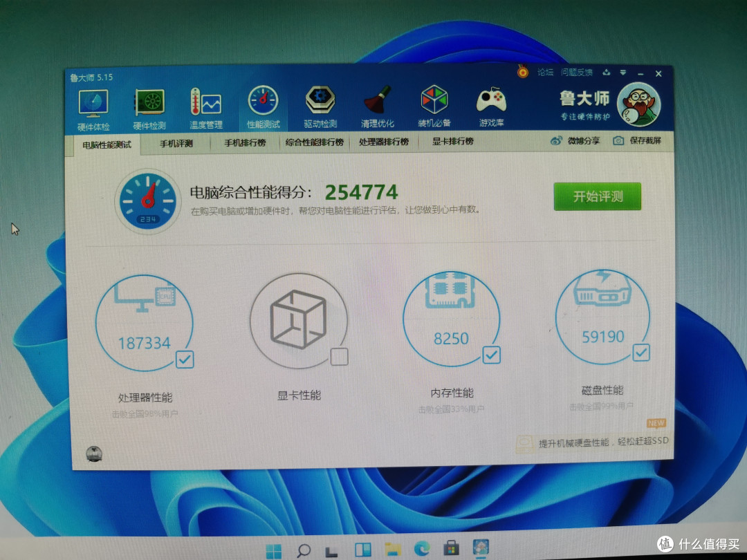Click the 鲁大师 mascot avatar

click(x=638, y=104)
